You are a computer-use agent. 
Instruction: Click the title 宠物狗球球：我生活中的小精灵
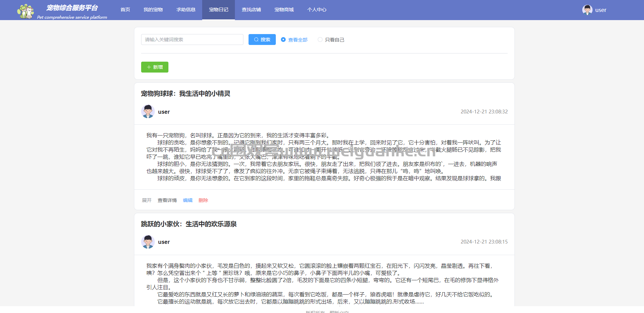[186, 94]
